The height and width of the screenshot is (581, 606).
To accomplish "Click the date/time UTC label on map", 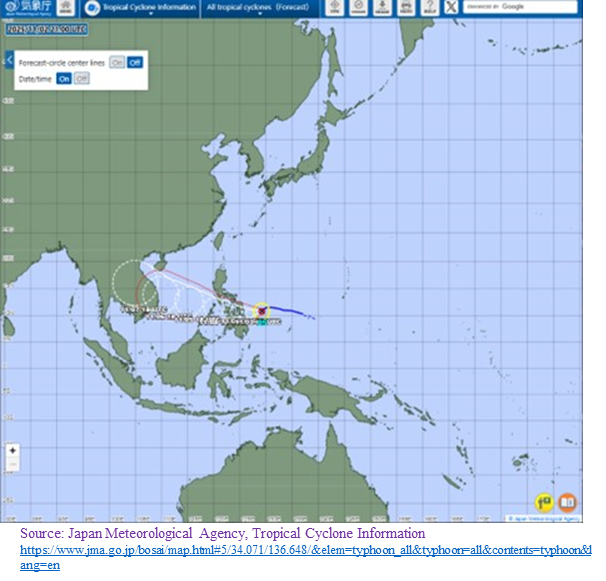I will click(46, 29).
